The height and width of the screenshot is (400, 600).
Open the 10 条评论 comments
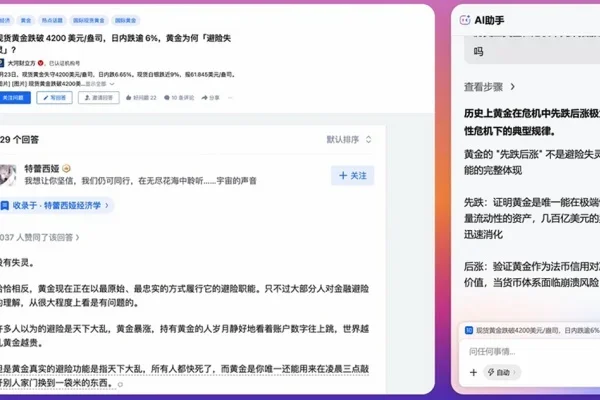point(179,98)
